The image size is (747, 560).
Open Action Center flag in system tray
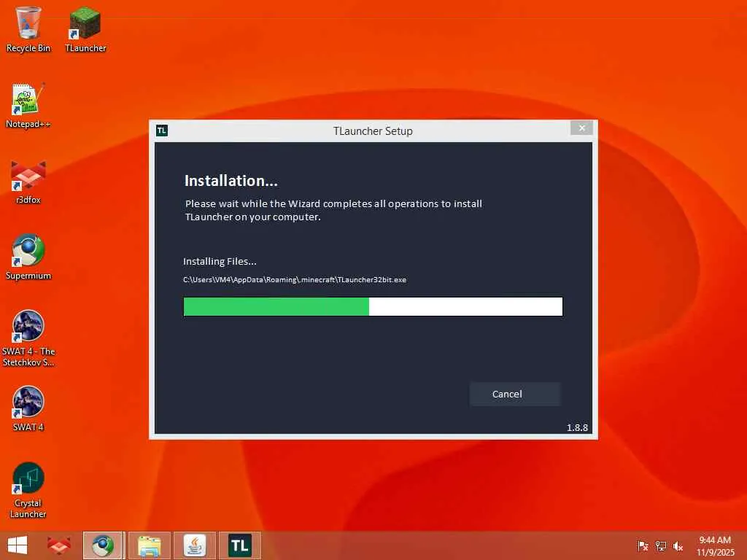(x=643, y=545)
